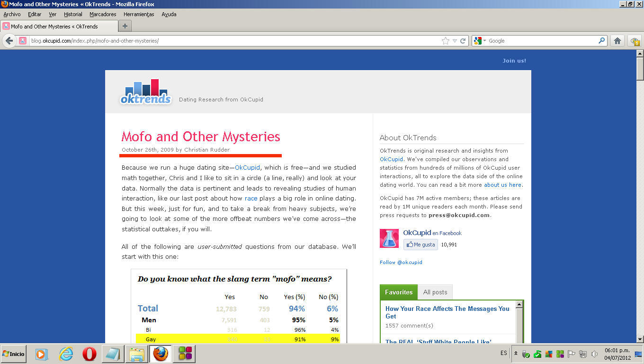Open the colored-squares app in the taskbar
Screen dimensions: 644x364
(x=185, y=354)
